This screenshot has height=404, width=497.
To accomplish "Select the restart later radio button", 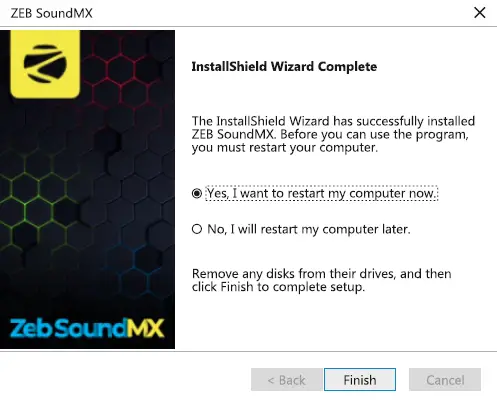I will click(197, 229).
